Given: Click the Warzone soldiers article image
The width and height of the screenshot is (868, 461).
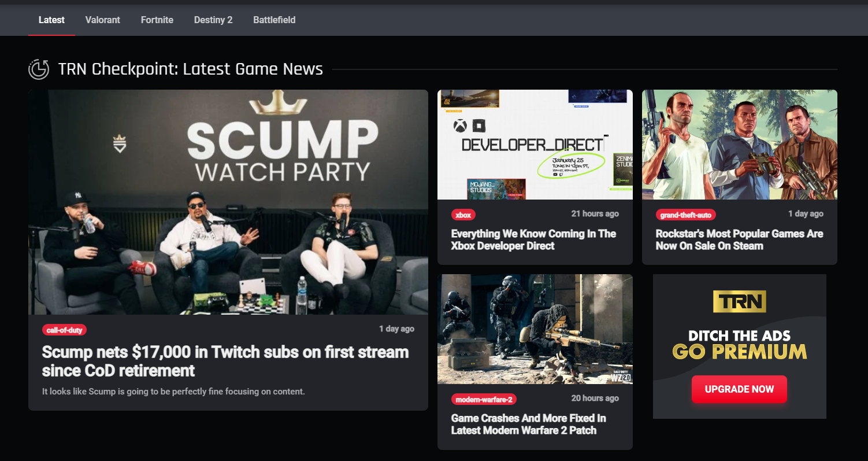Looking at the screenshot, I should pos(535,329).
